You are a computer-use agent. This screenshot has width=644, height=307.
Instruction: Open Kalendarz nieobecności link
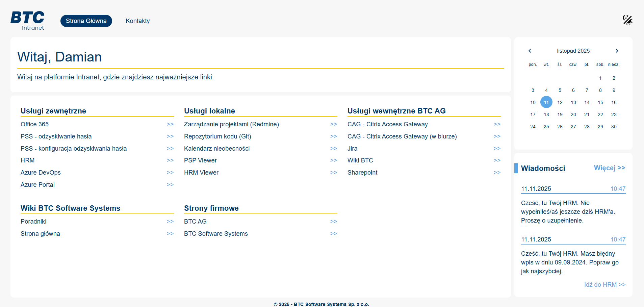click(x=217, y=149)
